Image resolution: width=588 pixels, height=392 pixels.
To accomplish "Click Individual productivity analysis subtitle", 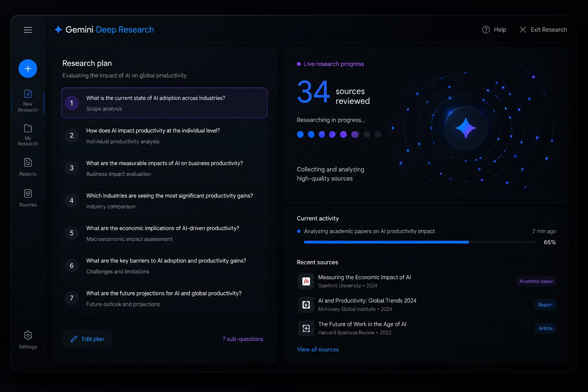I will coord(122,141).
